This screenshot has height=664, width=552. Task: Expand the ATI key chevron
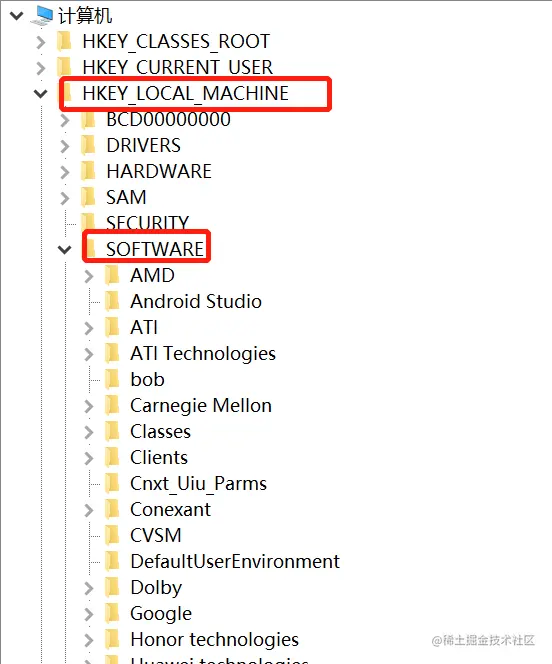click(89, 328)
